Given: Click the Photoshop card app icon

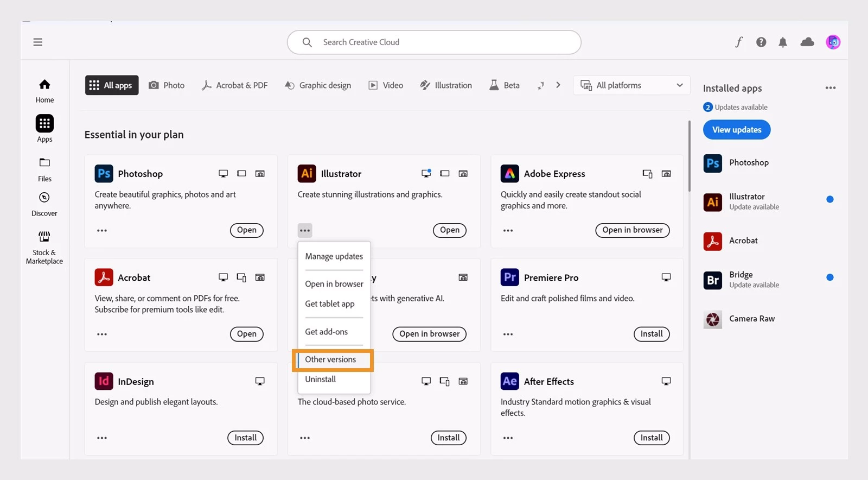Looking at the screenshot, I should [104, 173].
